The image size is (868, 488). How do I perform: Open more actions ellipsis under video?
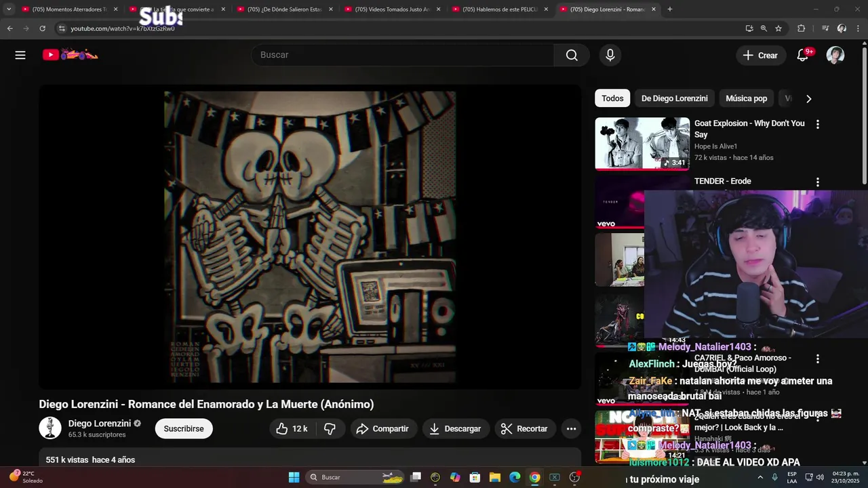[571, 428]
